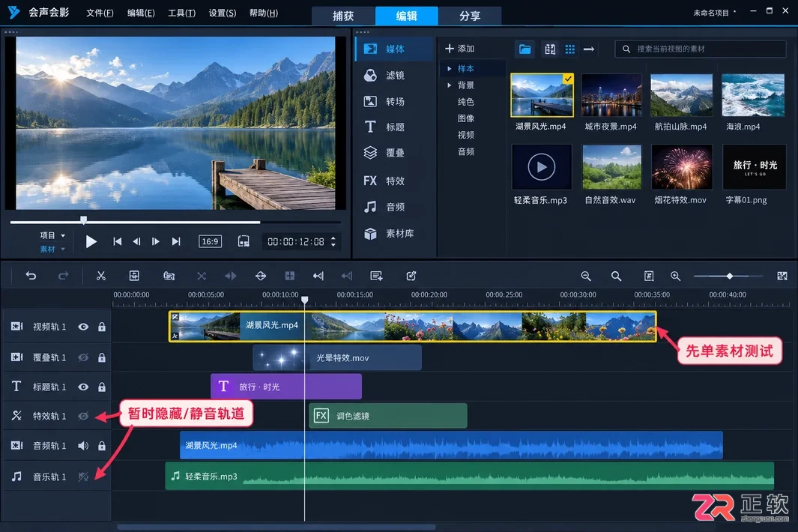This screenshot has height=532, width=798.
Task: Play the preview video
Action: [x=91, y=241]
